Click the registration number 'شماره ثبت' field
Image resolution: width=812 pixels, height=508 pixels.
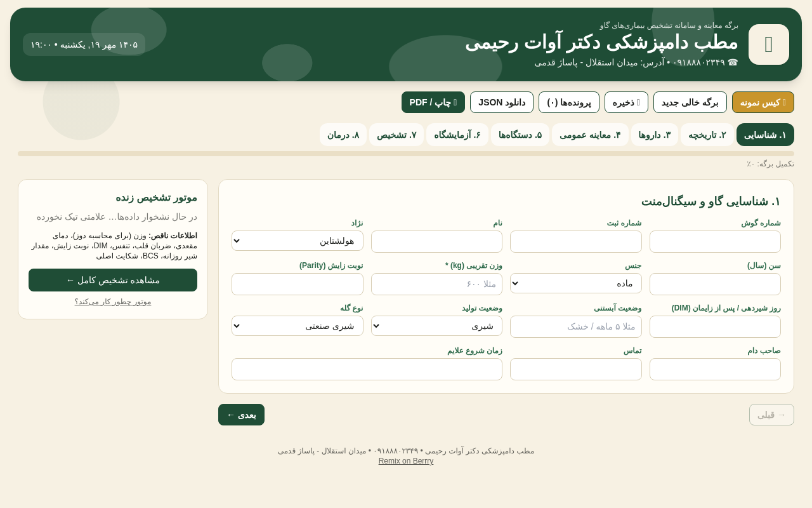tap(576, 241)
